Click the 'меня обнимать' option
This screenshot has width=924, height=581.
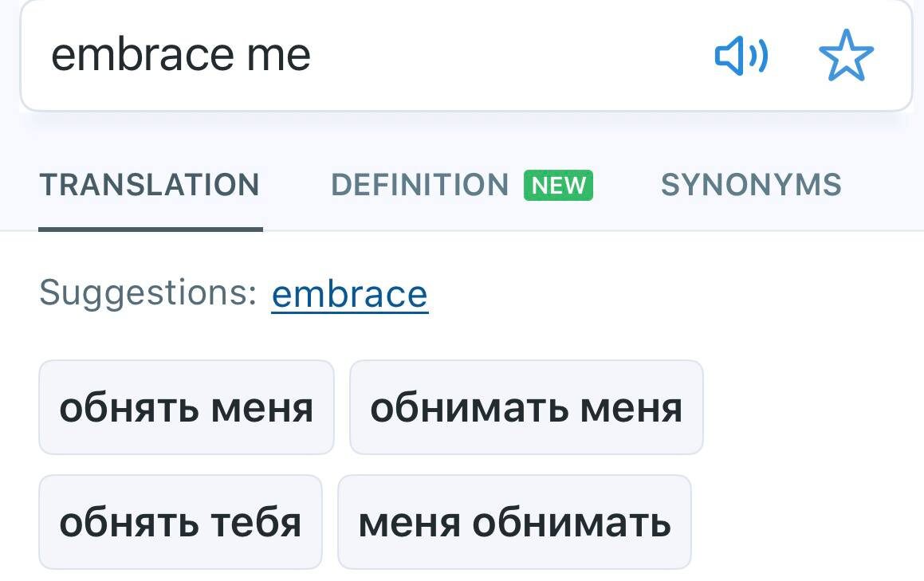[x=514, y=521]
